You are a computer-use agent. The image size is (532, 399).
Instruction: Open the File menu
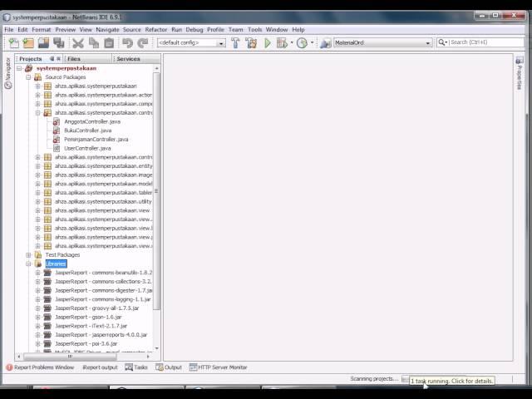click(x=9, y=30)
